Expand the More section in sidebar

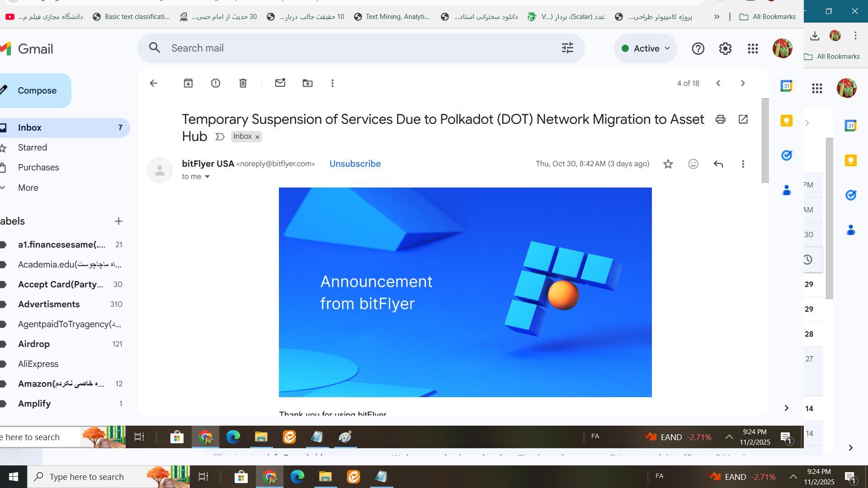coord(28,188)
